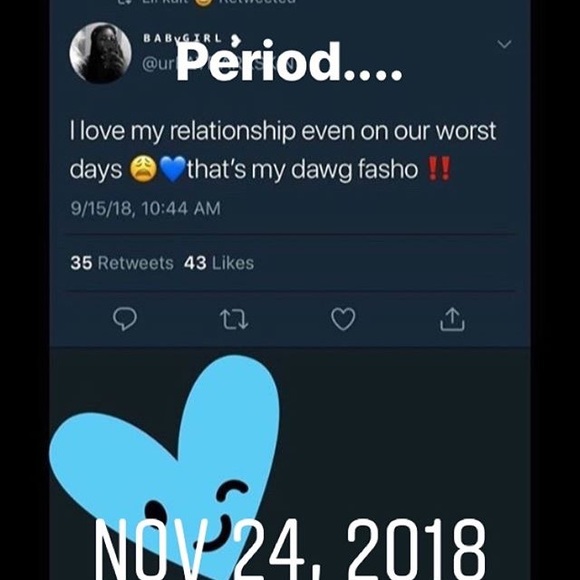Open the @ur handle under the name
Viewport: 580px width, 580px height.
159,64
